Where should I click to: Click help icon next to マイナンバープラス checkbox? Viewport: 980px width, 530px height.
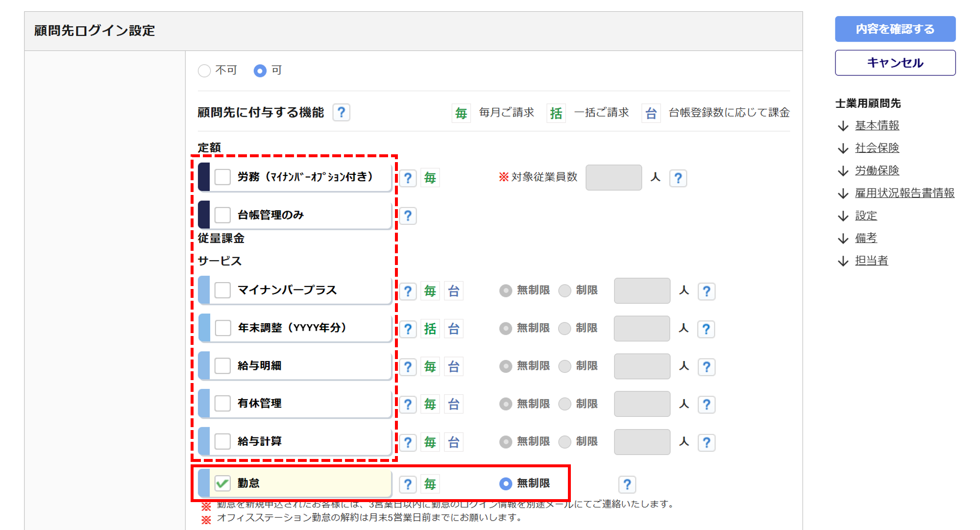408,291
